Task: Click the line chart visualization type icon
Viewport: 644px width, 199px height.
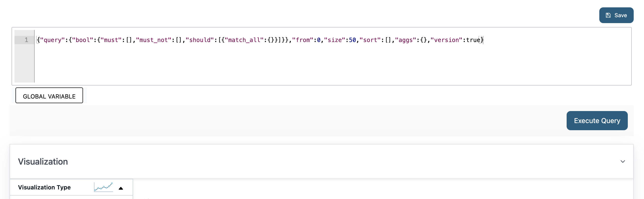Action: point(103,187)
